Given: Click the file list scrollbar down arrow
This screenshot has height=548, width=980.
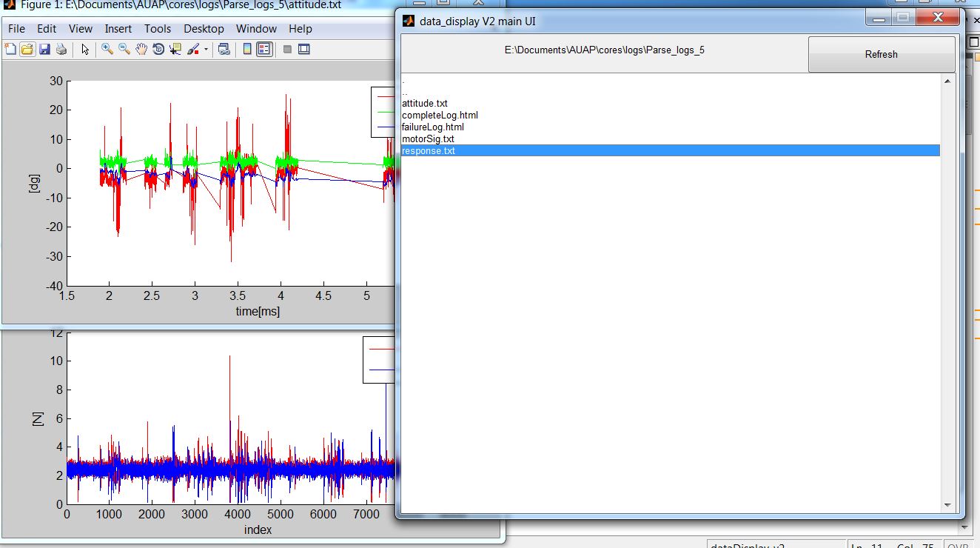Looking at the screenshot, I should point(947,505).
